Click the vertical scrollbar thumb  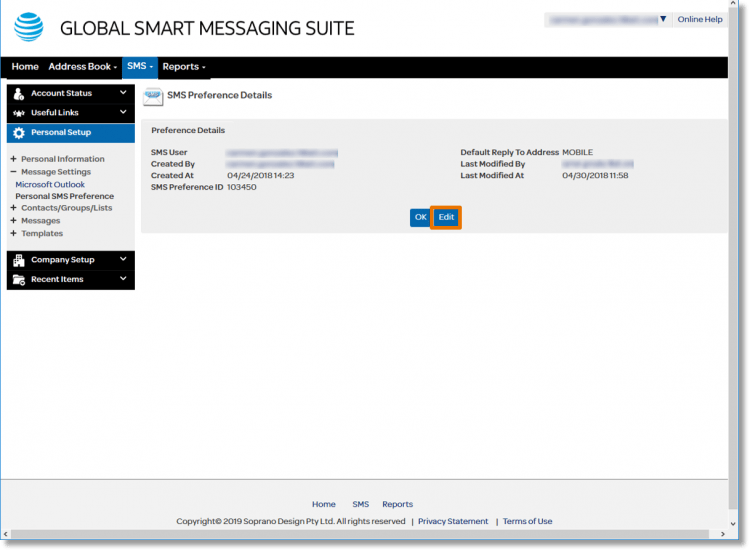(x=733, y=258)
